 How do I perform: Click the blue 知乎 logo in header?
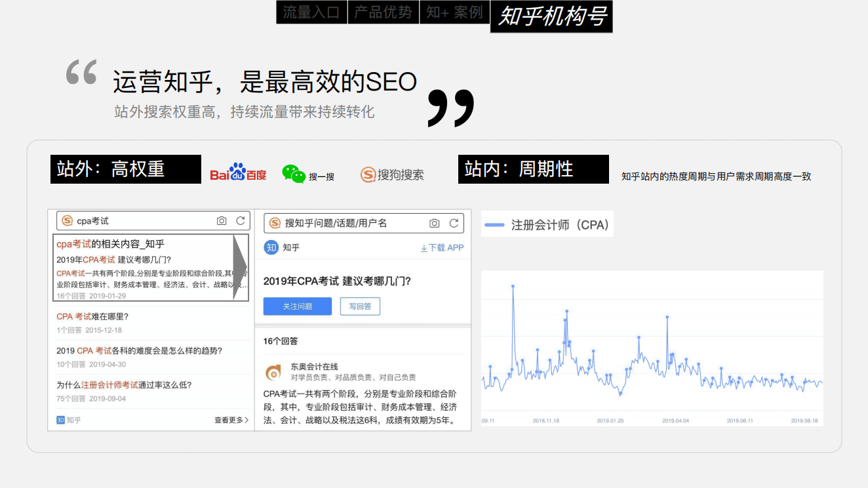pos(271,247)
